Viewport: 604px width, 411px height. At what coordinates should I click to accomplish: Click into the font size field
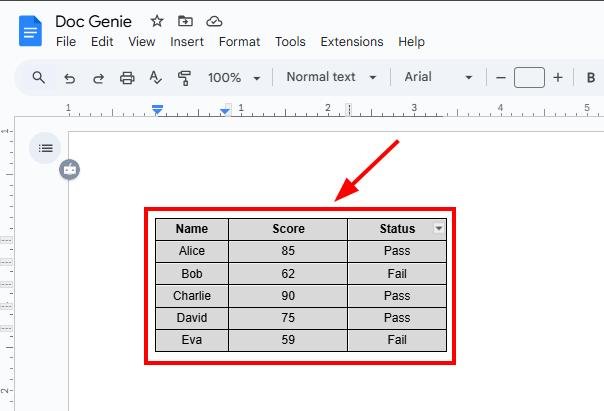529,77
